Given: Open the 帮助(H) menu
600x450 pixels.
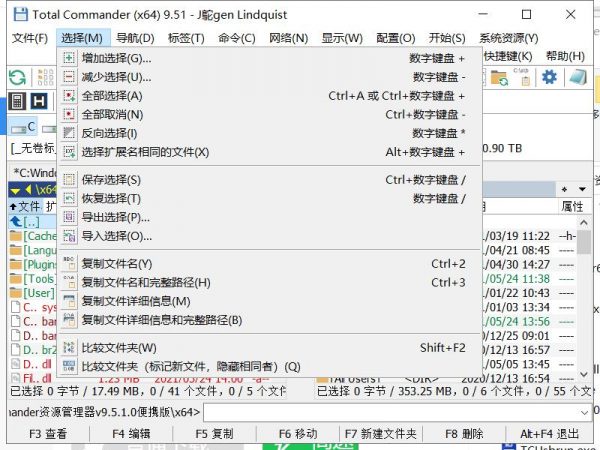Looking at the screenshot, I should pos(565,56).
